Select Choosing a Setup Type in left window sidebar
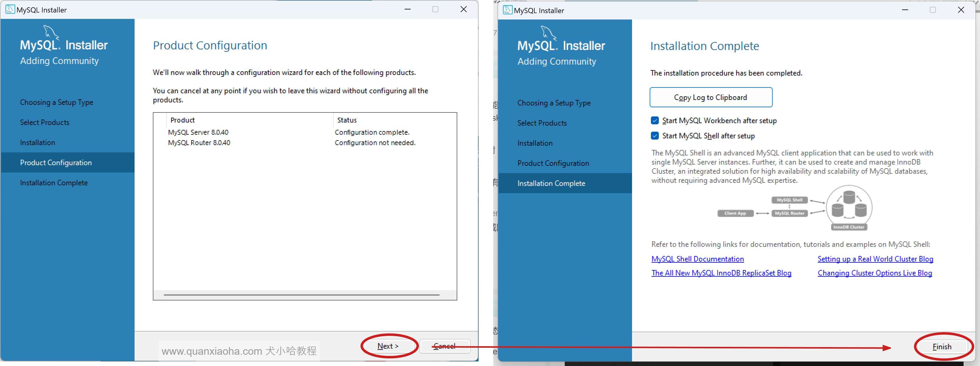 57,102
